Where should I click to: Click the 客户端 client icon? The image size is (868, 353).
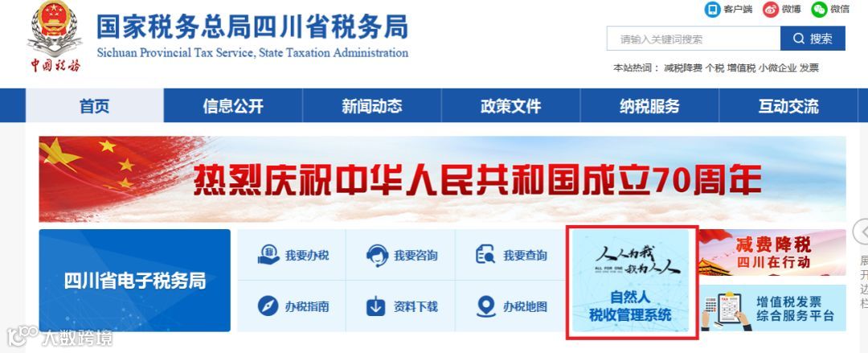coord(712,9)
